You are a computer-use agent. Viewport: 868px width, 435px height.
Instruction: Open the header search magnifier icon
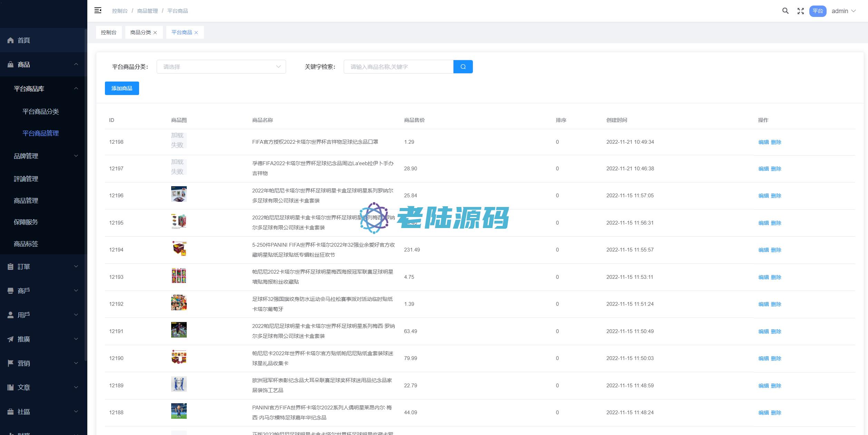[785, 11]
